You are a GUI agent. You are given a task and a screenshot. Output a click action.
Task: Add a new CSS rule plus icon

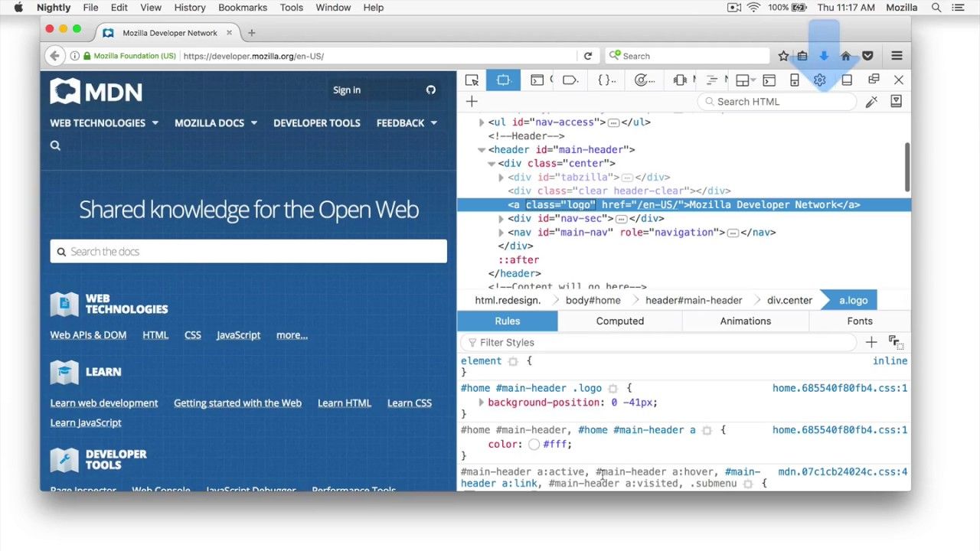click(871, 342)
